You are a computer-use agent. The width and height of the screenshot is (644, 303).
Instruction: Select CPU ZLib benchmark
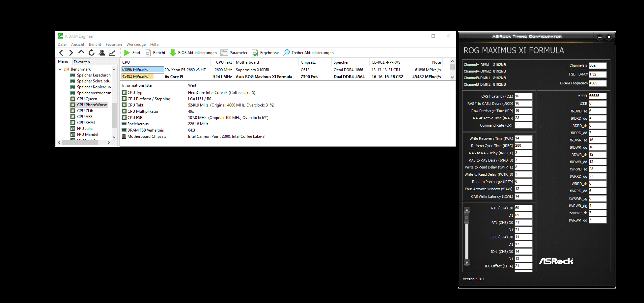click(82, 111)
